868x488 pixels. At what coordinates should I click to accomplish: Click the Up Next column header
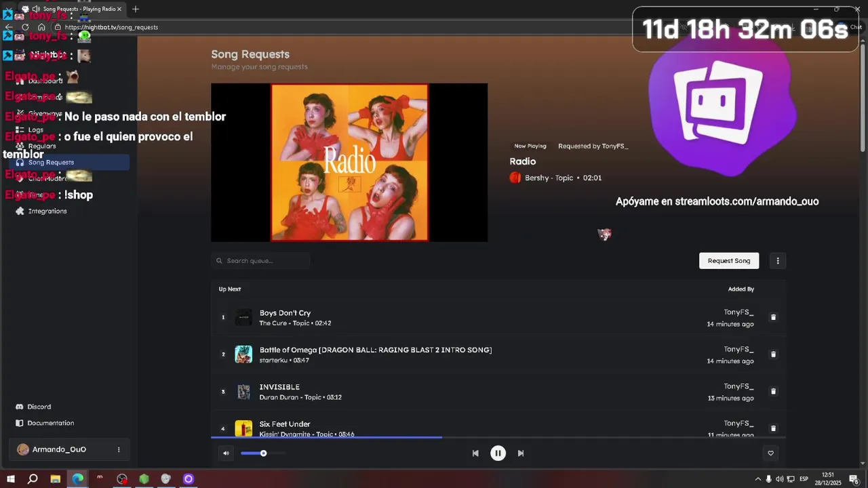point(230,289)
